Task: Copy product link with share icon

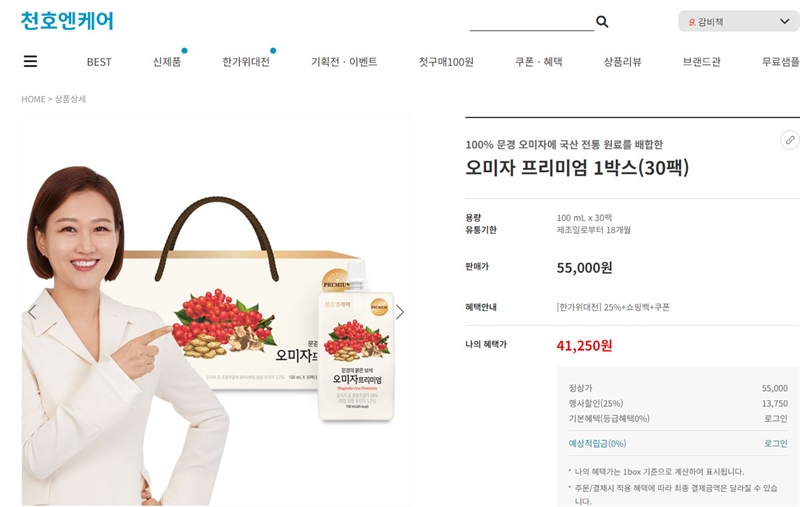Action: click(790, 140)
